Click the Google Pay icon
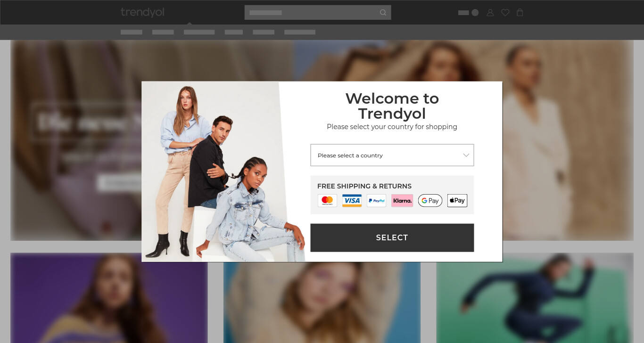 430,201
